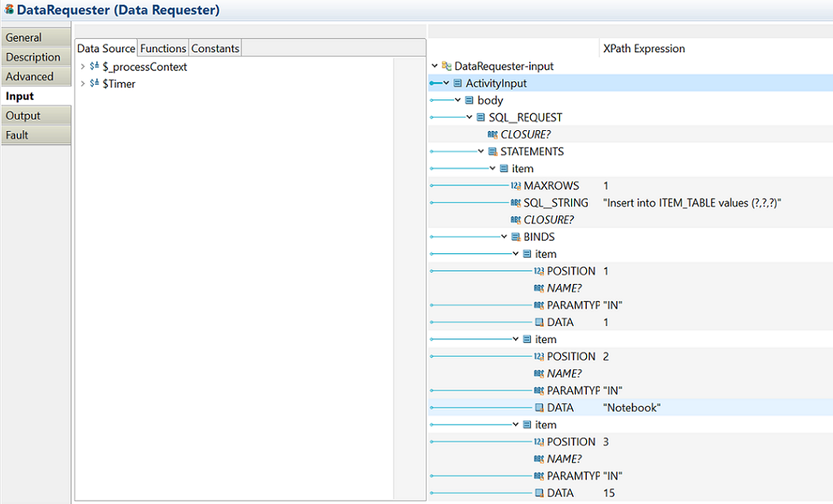Viewport: 833px width, 504px height.
Task: Switch to the Constants tab
Action: tap(215, 48)
